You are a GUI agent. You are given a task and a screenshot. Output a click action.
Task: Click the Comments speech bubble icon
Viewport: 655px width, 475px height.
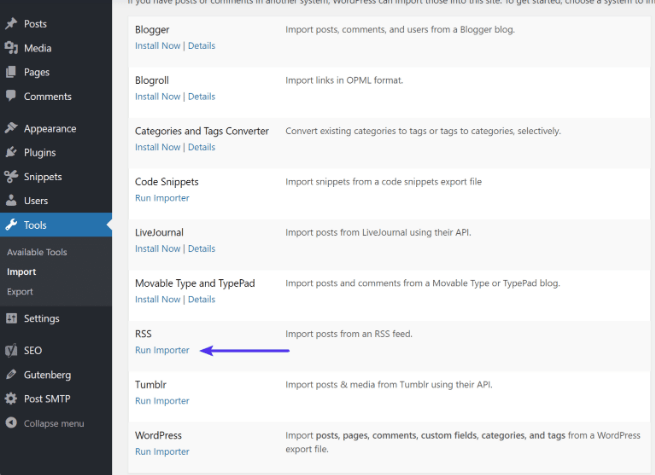(x=11, y=96)
